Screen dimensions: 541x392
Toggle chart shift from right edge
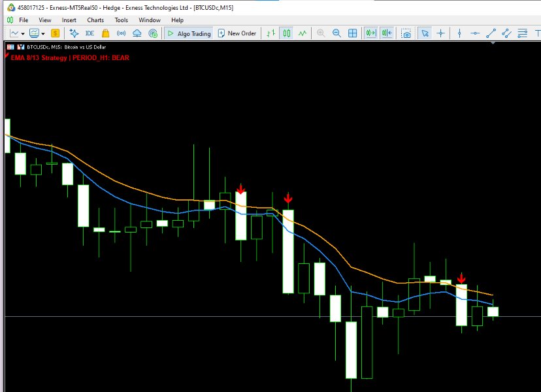click(387, 33)
